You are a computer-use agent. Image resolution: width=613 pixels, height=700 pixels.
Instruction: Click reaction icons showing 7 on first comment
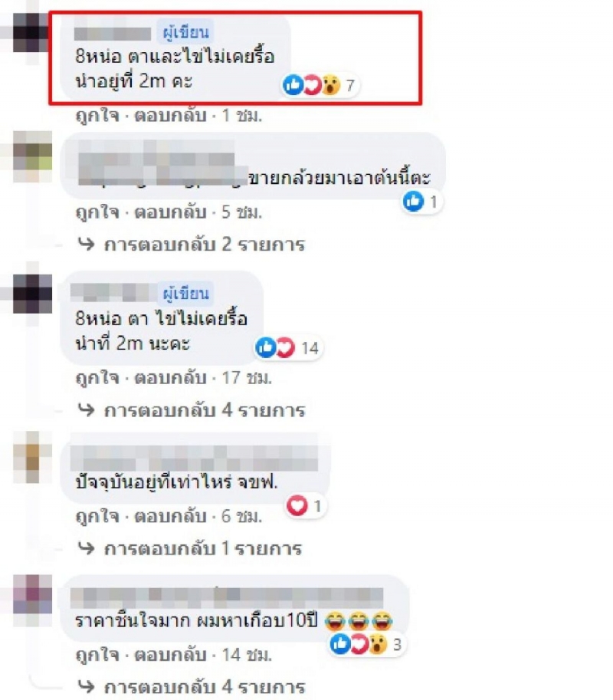pyautogui.click(x=320, y=85)
